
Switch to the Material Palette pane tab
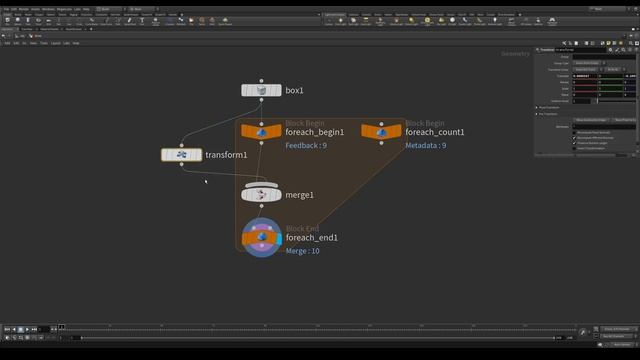tap(49, 29)
